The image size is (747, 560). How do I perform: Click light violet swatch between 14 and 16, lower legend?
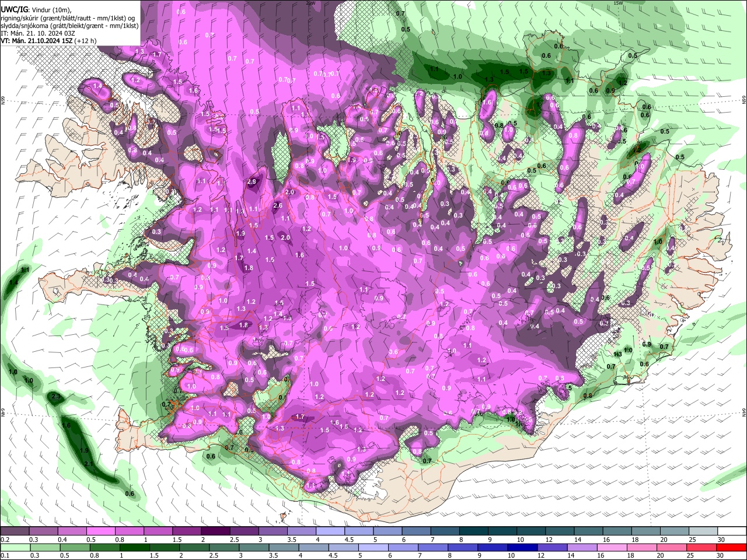click(x=582, y=547)
